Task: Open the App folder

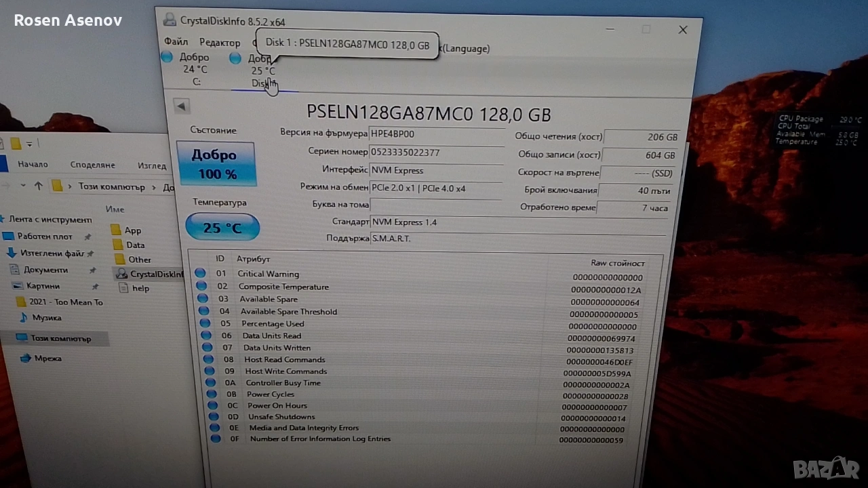Action: [132, 230]
